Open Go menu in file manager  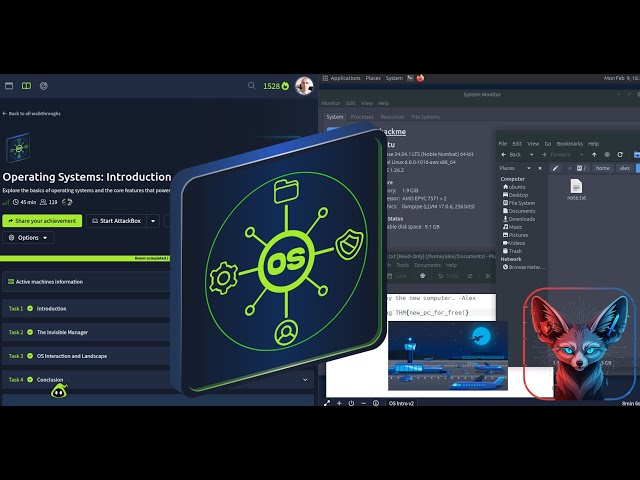[548, 144]
